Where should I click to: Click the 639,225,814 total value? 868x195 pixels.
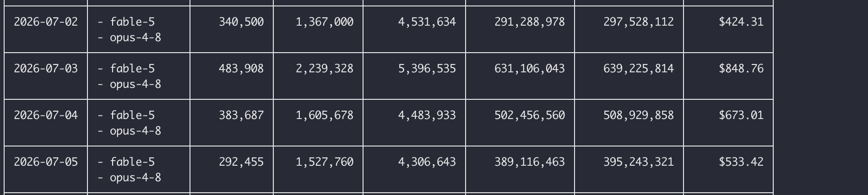click(639, 69)
